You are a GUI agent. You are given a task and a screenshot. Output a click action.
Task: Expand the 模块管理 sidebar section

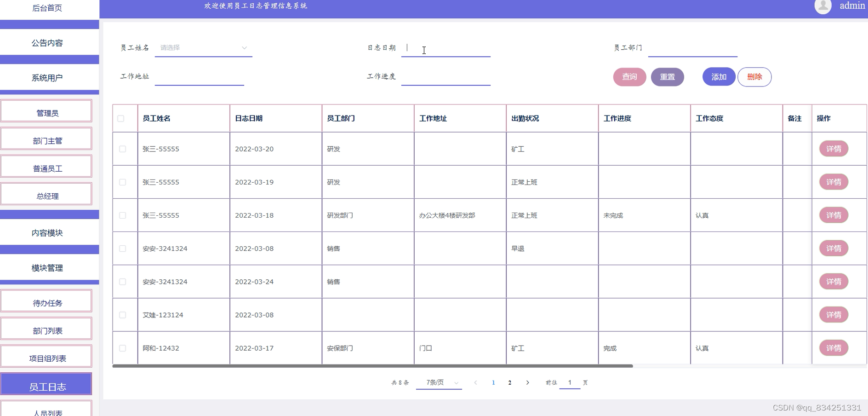pyautogui.click(x=47, y=268)
